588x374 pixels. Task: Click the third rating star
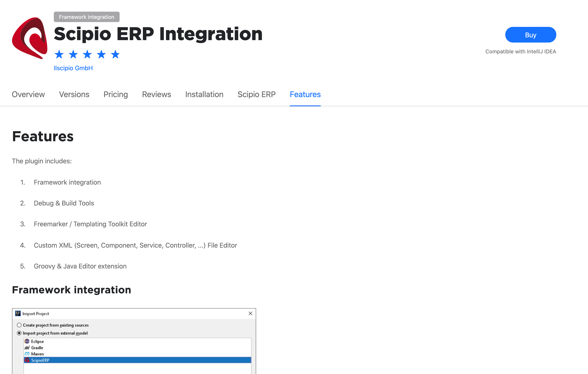(87, 54)
